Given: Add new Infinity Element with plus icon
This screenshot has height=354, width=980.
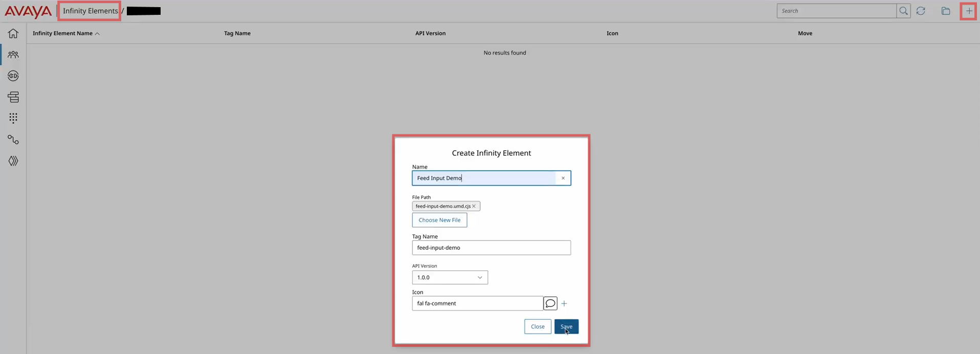Looking at the screenshot, I should [x=968, y=11].
